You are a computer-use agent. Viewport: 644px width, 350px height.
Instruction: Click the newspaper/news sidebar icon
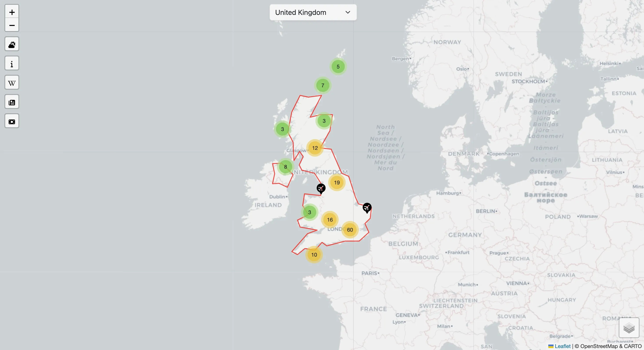tap(11, 101)
